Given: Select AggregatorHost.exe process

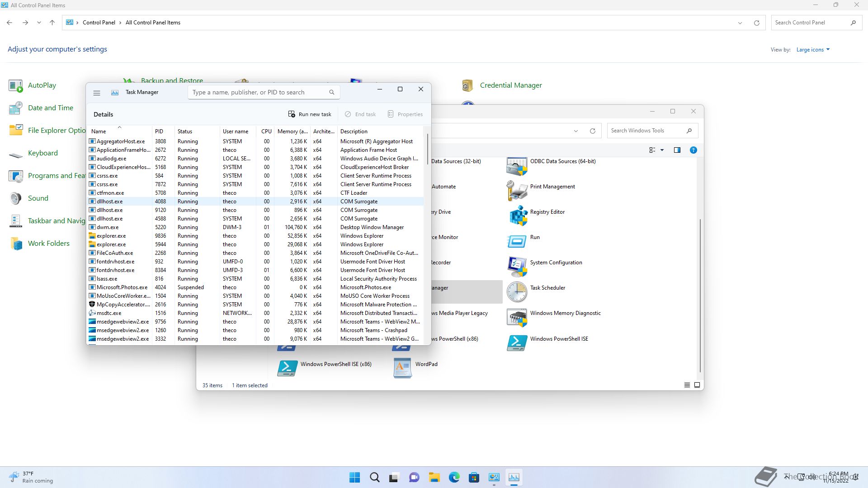Looking at the screenshot, I should [256, 141].
